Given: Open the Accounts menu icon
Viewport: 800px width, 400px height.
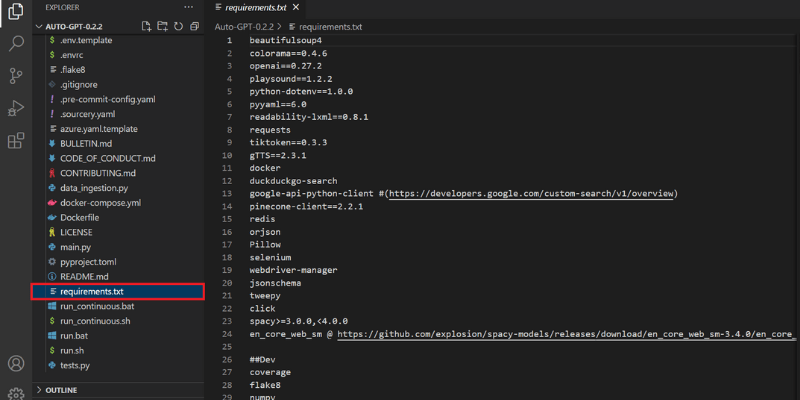Looking at the screenshot, I should [x=16, y=363].
